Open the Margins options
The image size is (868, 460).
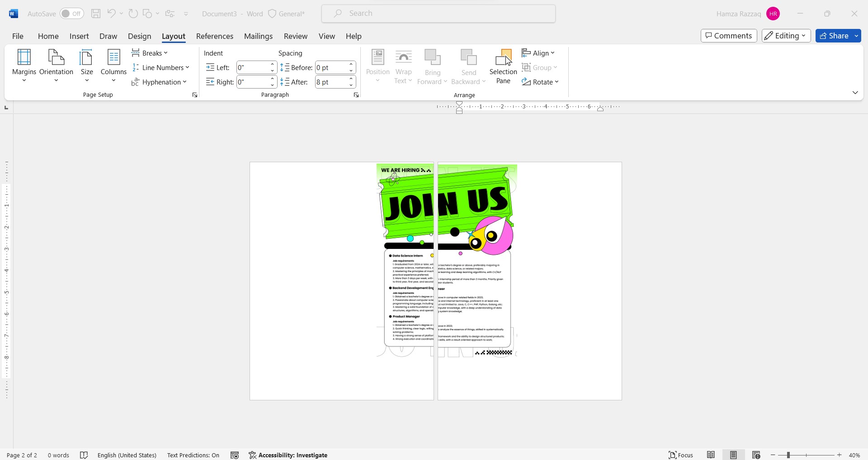[24, 66]
